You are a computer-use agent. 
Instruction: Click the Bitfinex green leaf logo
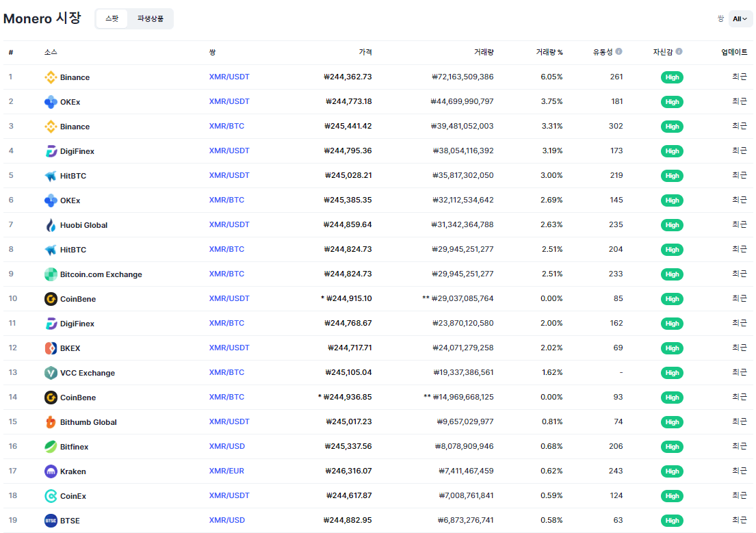(51, 447)
